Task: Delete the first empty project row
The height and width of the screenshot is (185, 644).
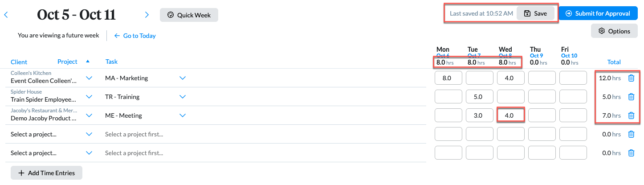Action: 631,134
